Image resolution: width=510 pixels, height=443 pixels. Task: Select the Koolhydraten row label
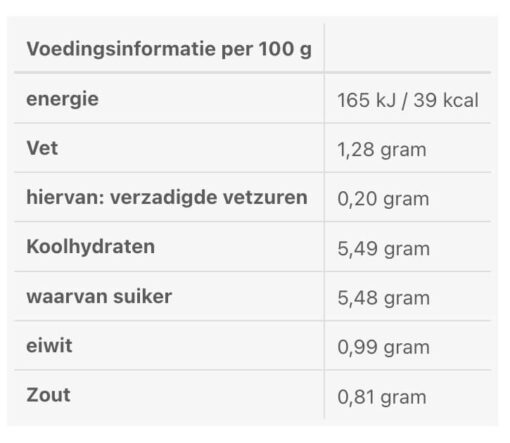[x=90, y=247]
